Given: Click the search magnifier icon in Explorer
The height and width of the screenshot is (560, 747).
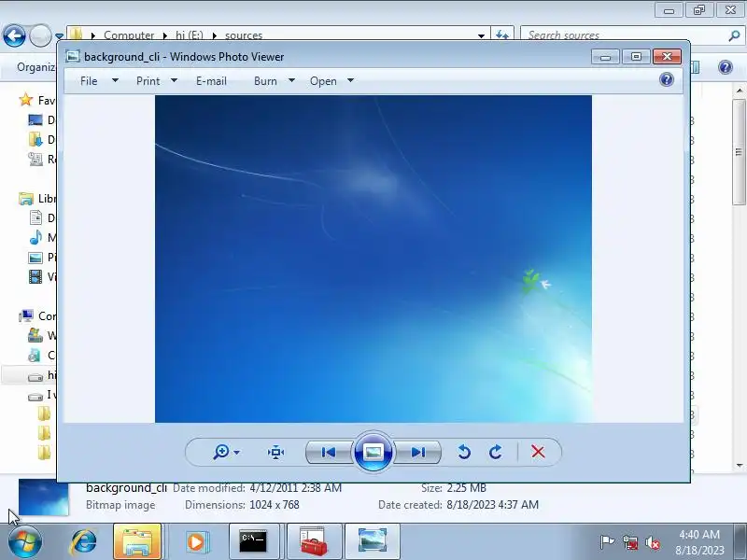Looking at the screenshot, I should tap(734, 35).
